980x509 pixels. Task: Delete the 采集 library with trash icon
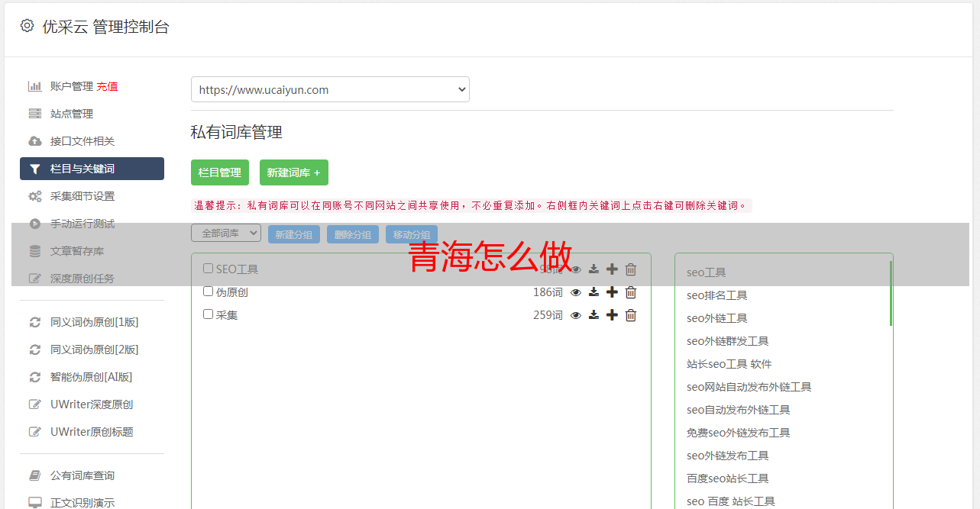click(631, 315)
